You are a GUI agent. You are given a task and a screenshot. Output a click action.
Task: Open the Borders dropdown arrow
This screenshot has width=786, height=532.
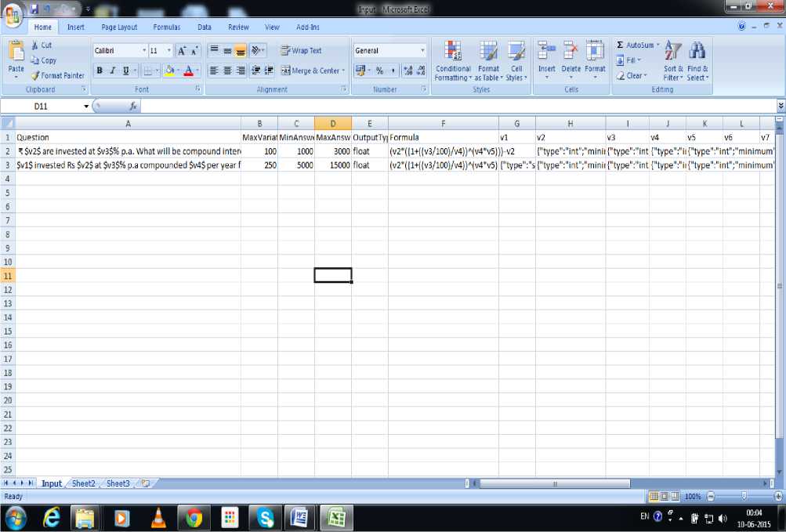pos(157,71)
